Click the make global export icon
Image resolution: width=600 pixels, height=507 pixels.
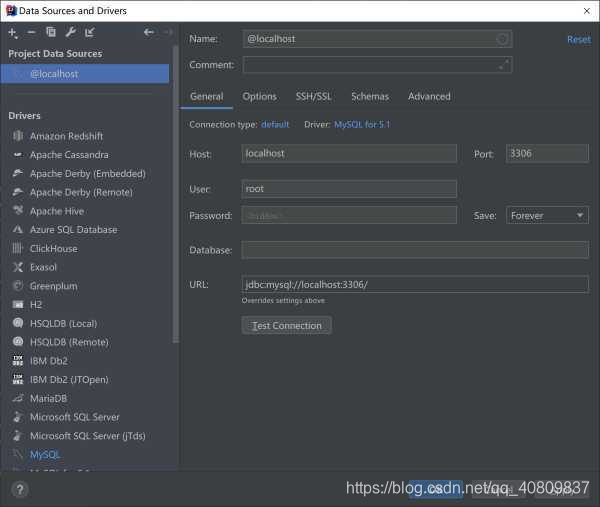(90, 33)
